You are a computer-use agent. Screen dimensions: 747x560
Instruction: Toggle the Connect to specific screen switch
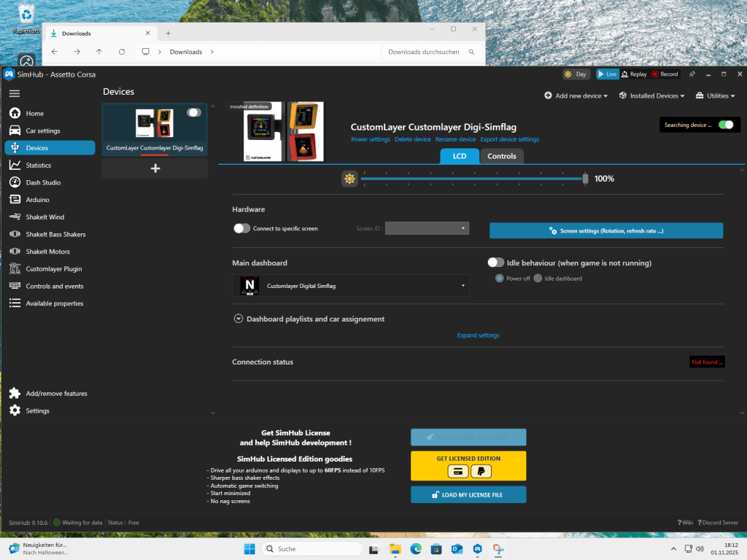(x=241, y=228)
